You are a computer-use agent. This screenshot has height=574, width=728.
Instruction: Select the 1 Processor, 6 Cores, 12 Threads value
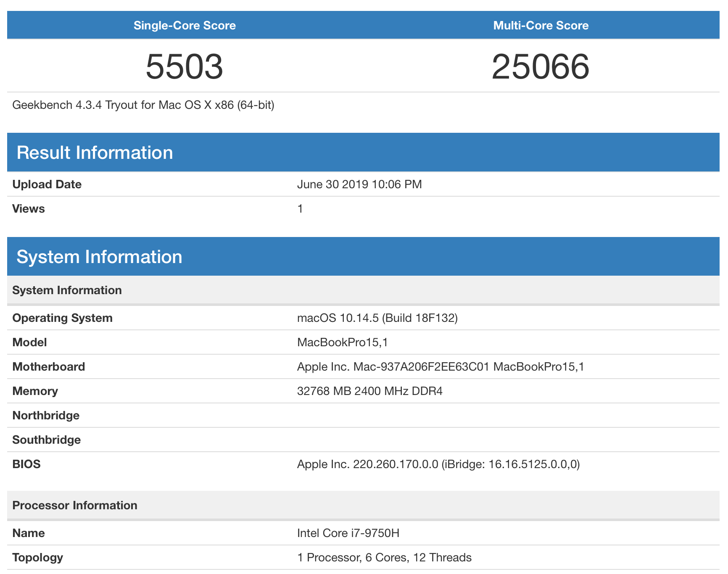(385, 558)
